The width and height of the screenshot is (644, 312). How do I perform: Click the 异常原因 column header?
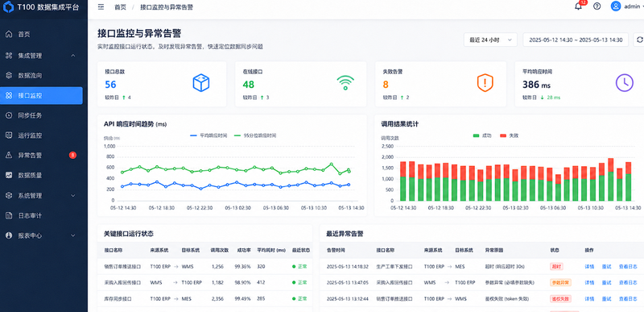(x=494, y=250)
